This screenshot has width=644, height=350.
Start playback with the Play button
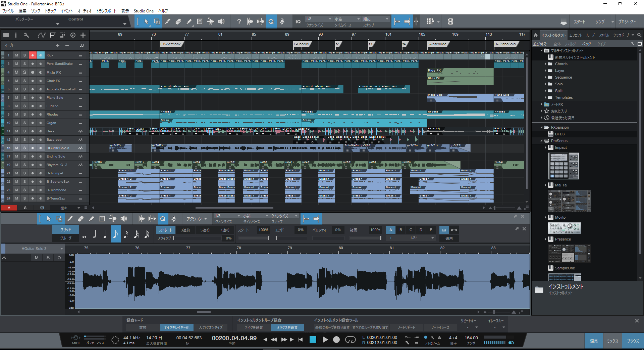(325, 340)
